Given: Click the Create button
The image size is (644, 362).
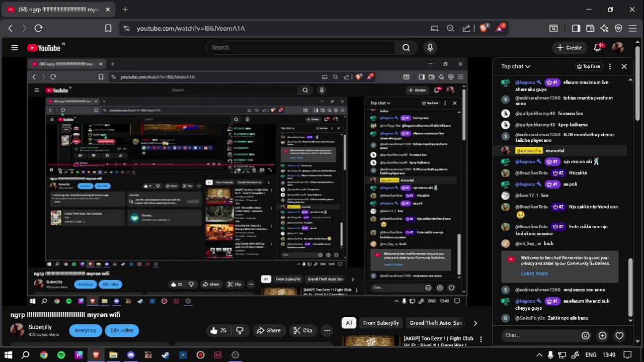Looking at the screenshot, I should (x=570, y=48).
